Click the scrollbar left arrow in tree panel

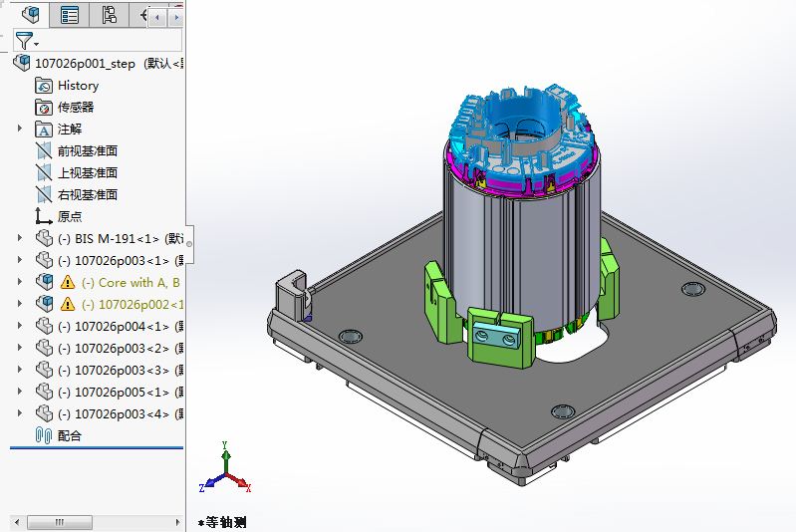pyautogui.click(x=17, y=522)
